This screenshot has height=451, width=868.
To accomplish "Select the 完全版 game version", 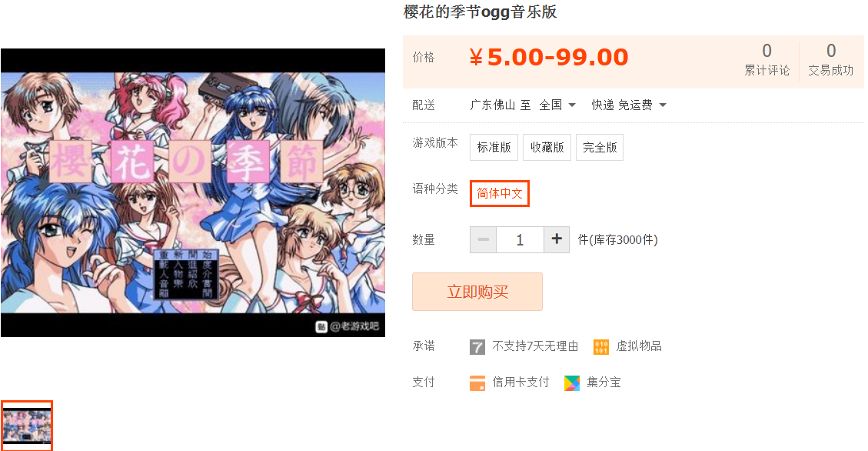I will tap(600, 147).
